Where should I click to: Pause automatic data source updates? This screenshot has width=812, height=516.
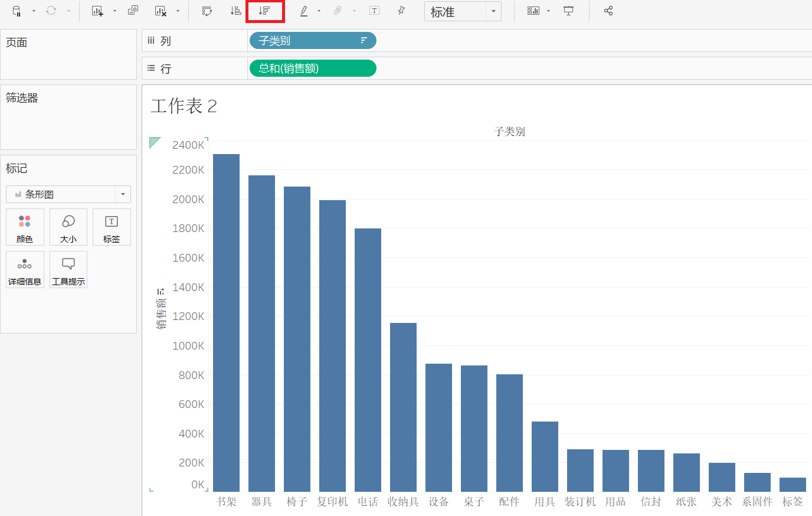pos(17,11)
